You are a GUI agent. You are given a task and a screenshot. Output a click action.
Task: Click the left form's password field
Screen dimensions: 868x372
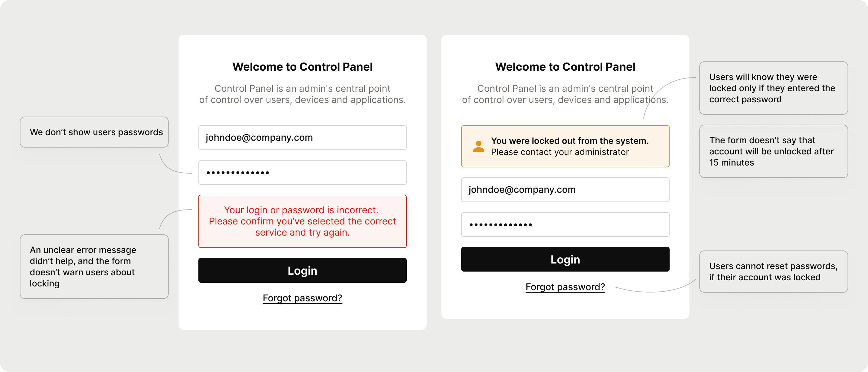pyautogui.click(x=302, y=172)
